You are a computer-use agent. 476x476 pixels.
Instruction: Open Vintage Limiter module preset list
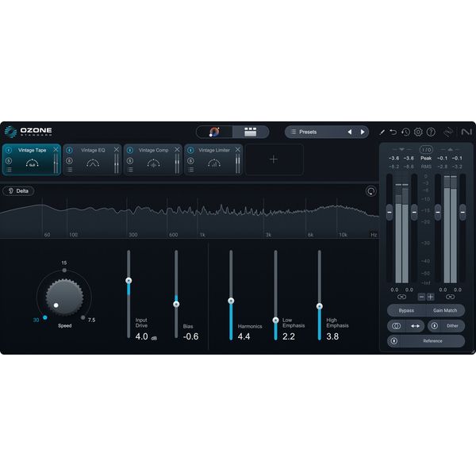tap(190, 170)
